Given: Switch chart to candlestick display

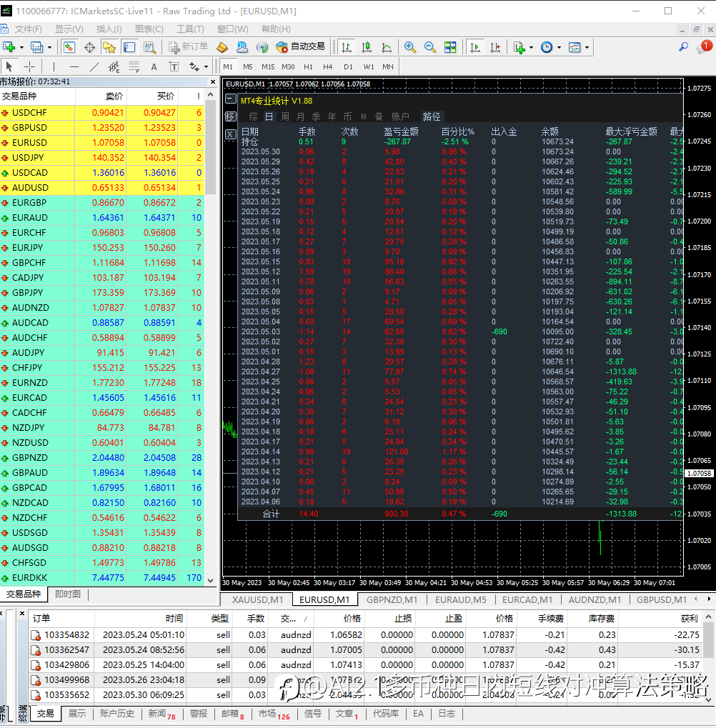Looking at the screenshot, I should click(x=367, y=47).
